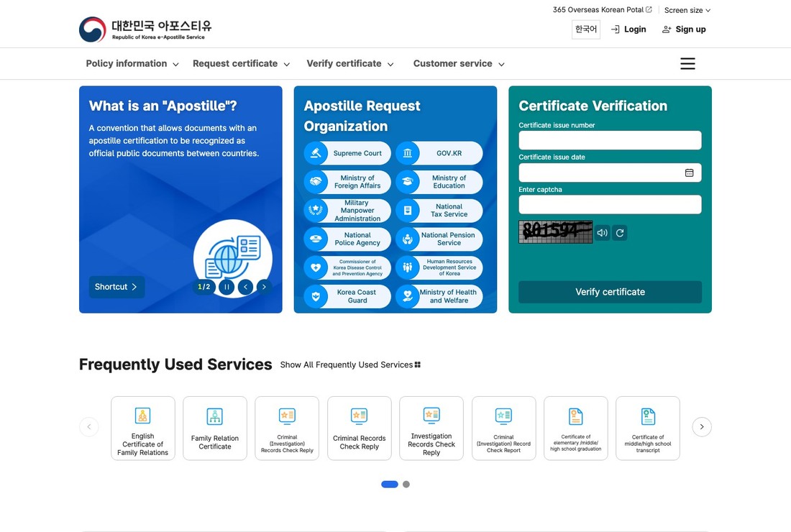Show previous frequently used services

[x=88, y=426]
